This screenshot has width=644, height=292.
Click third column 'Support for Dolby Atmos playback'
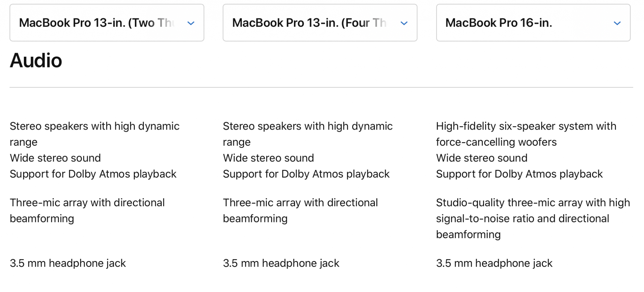point(519,174)
